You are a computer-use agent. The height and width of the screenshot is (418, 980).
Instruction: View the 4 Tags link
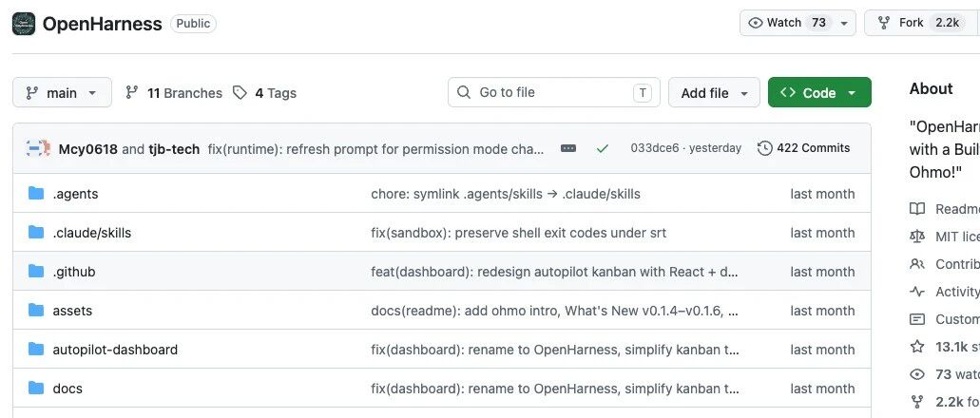264,93
